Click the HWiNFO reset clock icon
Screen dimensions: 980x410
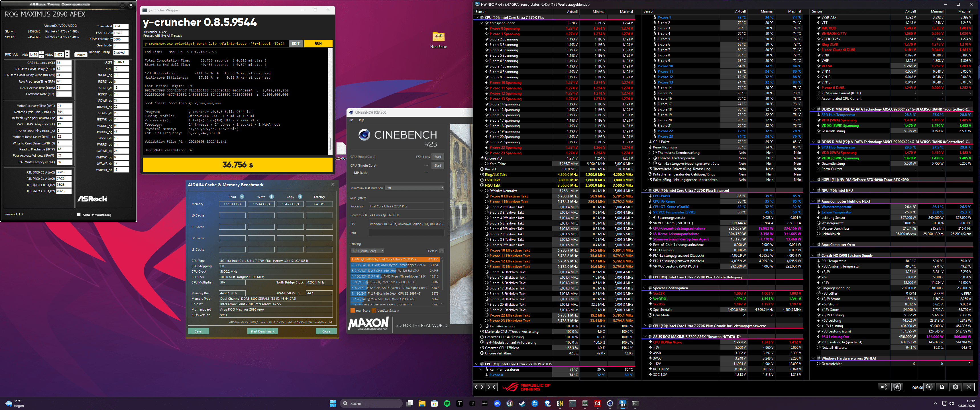pos(929,387)
